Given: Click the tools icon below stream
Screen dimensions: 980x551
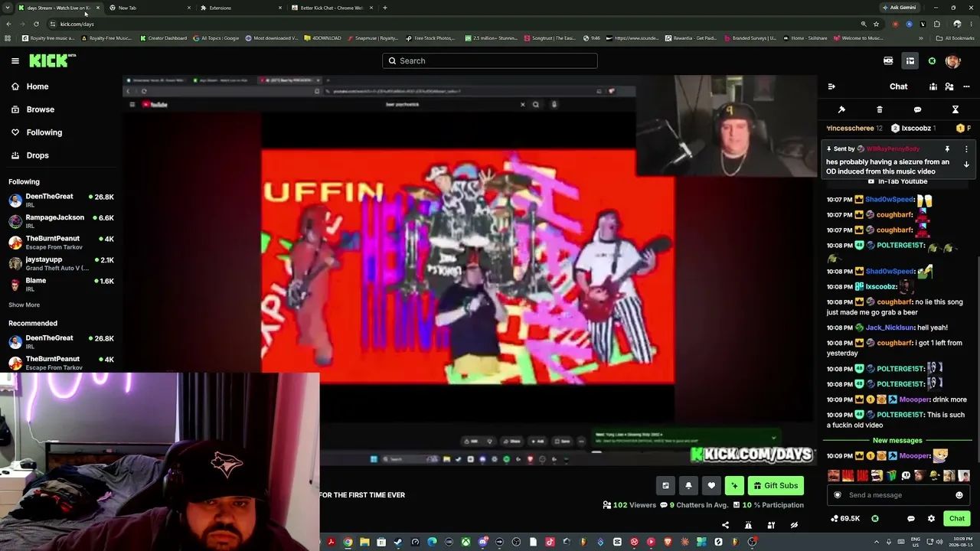Looking at the screenshot, I should point(771,525).
